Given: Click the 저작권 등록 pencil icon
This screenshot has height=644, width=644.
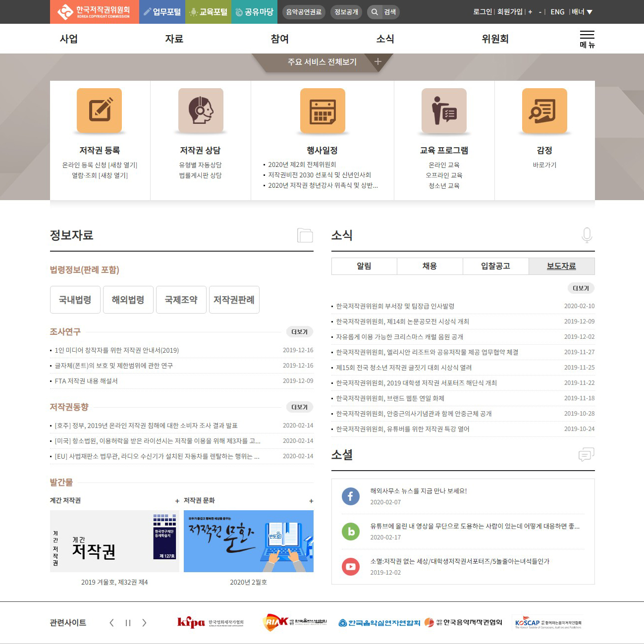Looking at the screenshot, I should pyautogui.click(x=99, y=110).
